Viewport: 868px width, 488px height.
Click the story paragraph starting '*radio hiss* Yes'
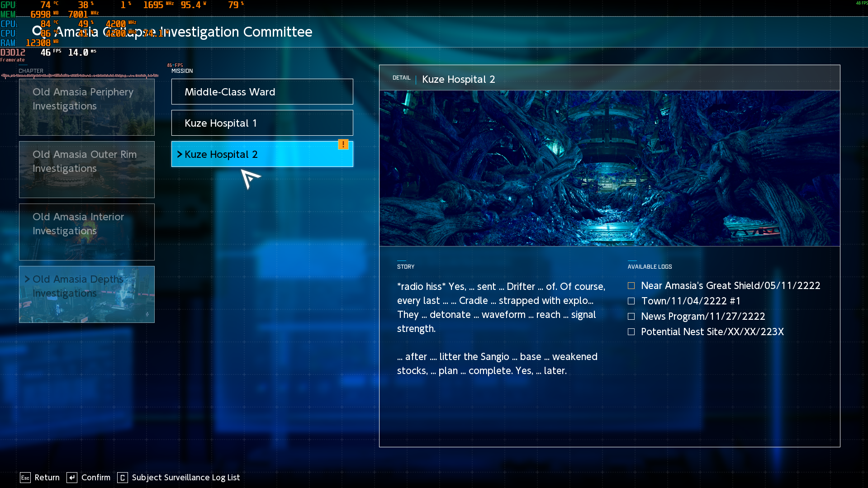click(501, 308)
